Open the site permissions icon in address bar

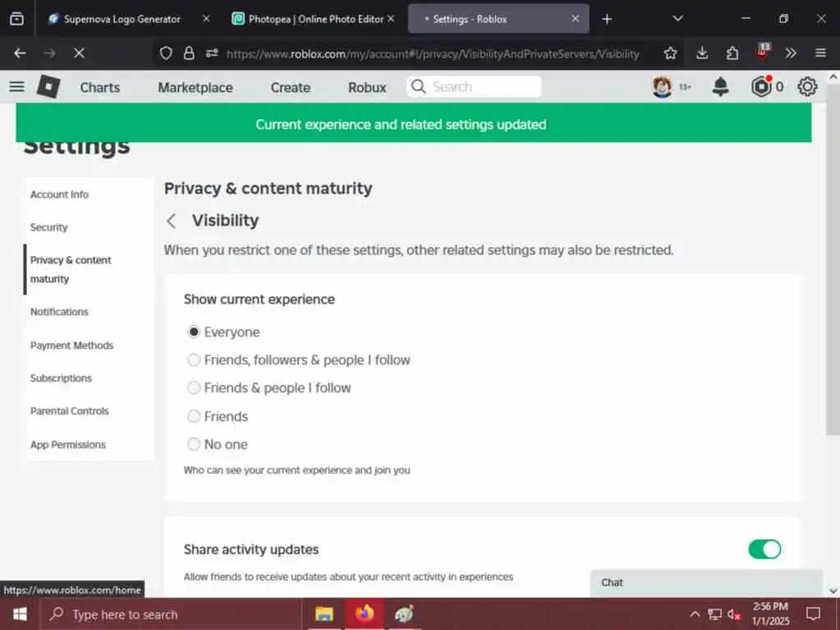tap(212, 53)
